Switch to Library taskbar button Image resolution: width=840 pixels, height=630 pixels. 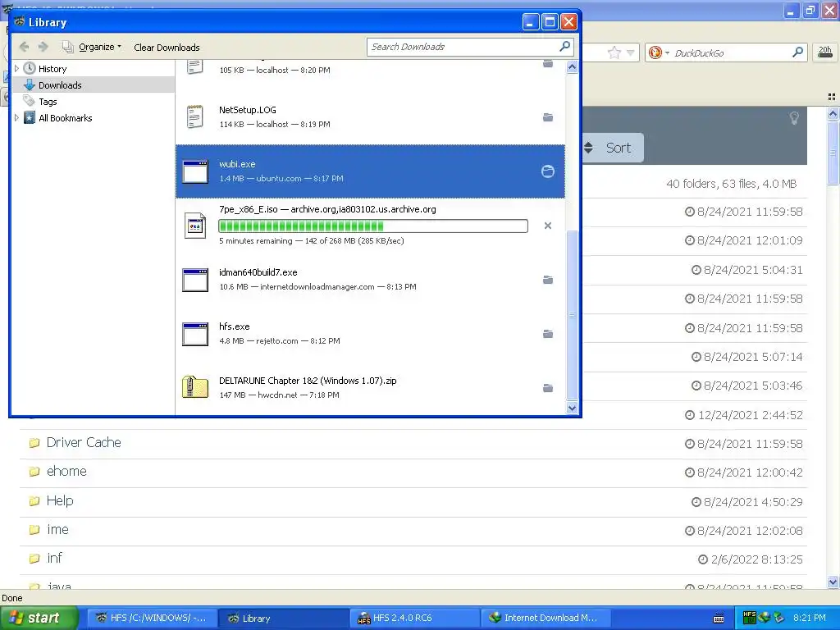[283, 619]
